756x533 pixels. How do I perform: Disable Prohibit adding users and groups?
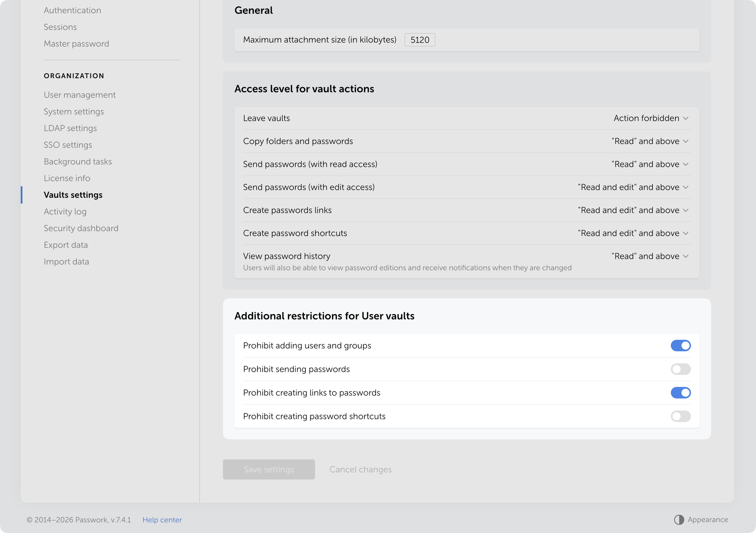point(680,345)
